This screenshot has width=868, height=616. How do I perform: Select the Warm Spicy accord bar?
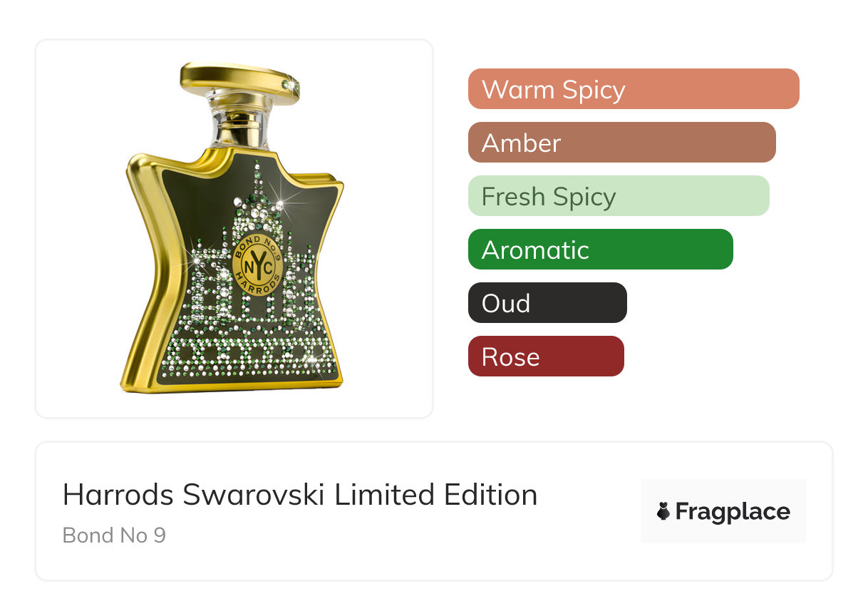point(633,89)
